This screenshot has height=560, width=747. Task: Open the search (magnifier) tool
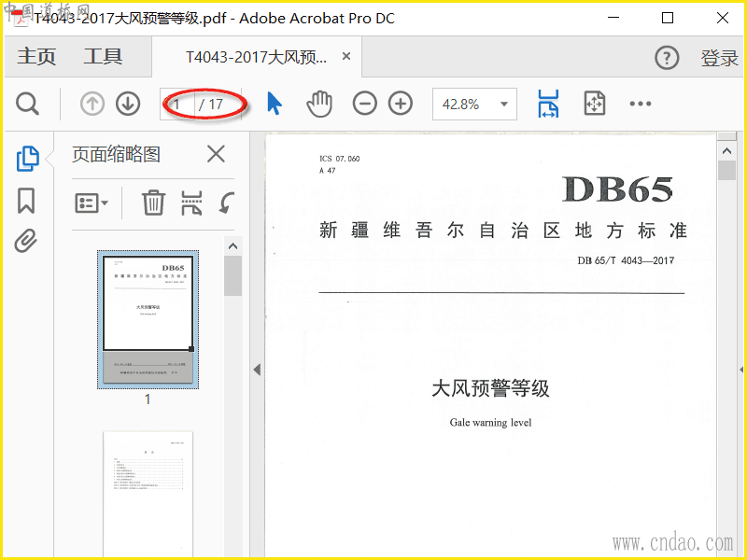pyautogui.click(x=27, y=104)
